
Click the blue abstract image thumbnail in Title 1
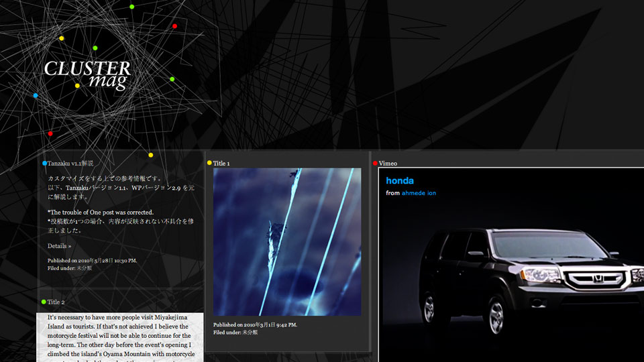click(x=287, y=241)
